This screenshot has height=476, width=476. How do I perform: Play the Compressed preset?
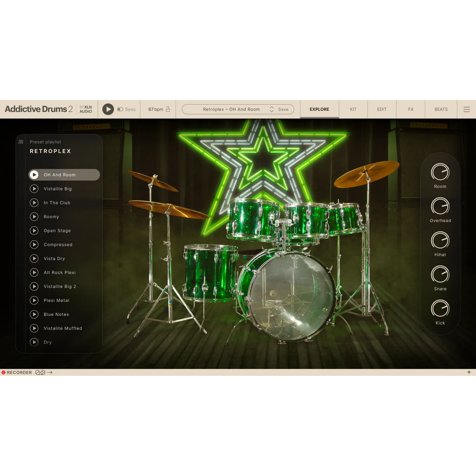[34, 244]
